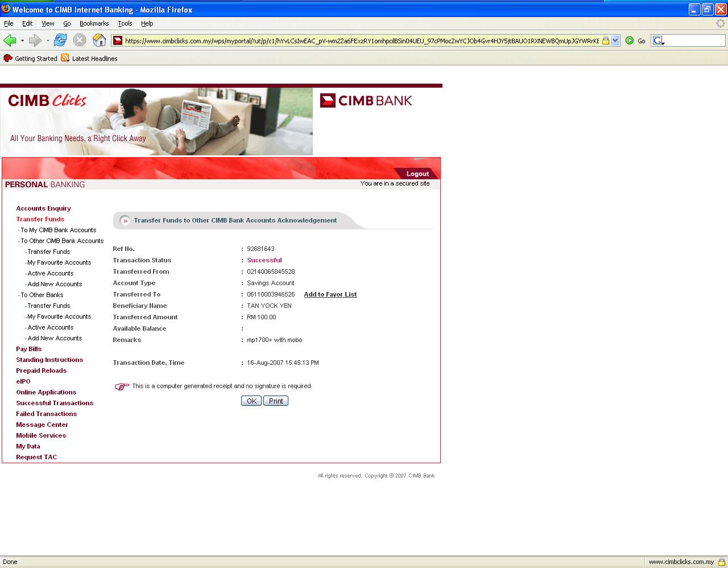The height and width of the screenshot is (568, 728).
Task: Open To My CIMB Bank Accounts
Action: (59, 230)
